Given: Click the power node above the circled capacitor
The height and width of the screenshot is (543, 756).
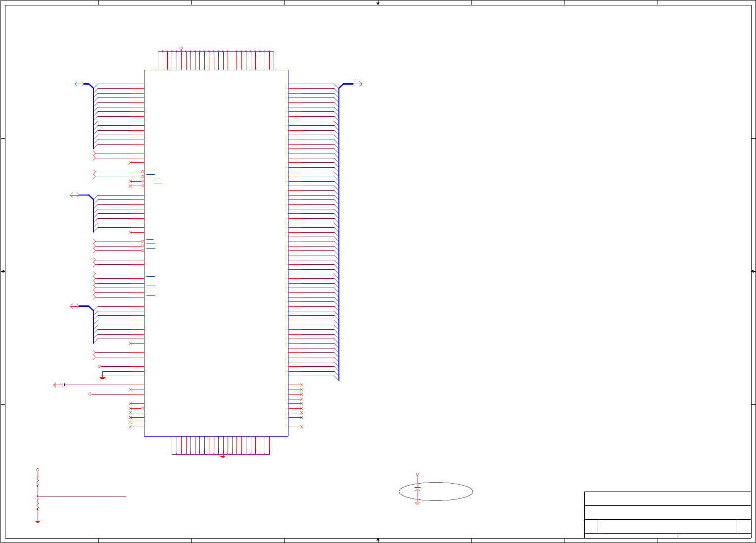Looking at the screenshot, I should [417, 474].
